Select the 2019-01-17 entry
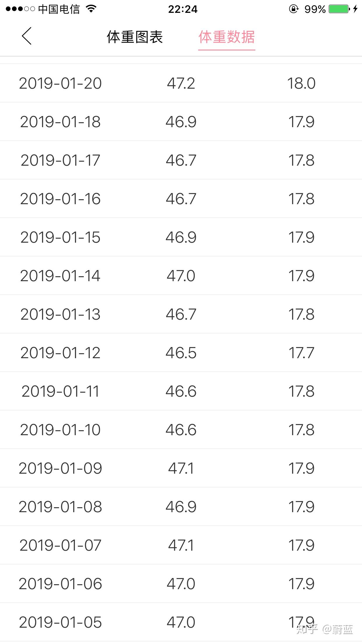This screenshot has height=644, width=362. [x=181, y=160]
